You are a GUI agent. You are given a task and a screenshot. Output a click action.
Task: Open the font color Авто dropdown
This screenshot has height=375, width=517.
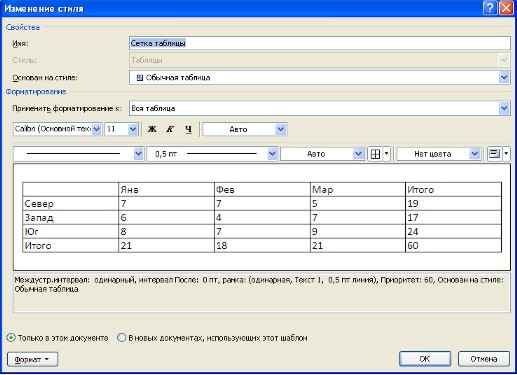click(281, 129)
